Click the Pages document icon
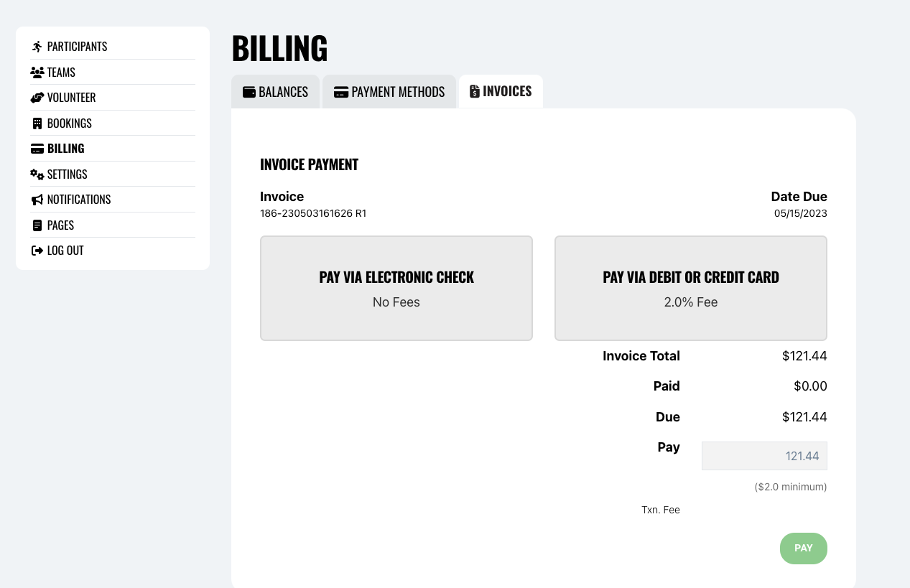This screenshot has width=910, height=588. 37,225
